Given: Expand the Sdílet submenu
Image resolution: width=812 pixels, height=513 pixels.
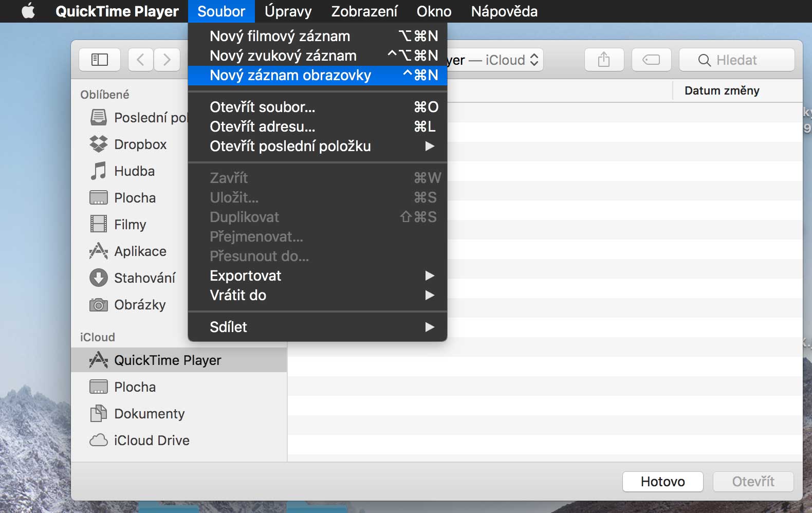Looking at the screenshot, I should [318, 327].
